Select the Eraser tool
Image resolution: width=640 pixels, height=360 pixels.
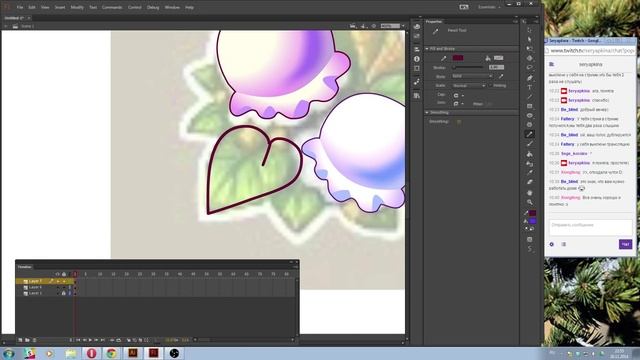(x=529, y=182)
